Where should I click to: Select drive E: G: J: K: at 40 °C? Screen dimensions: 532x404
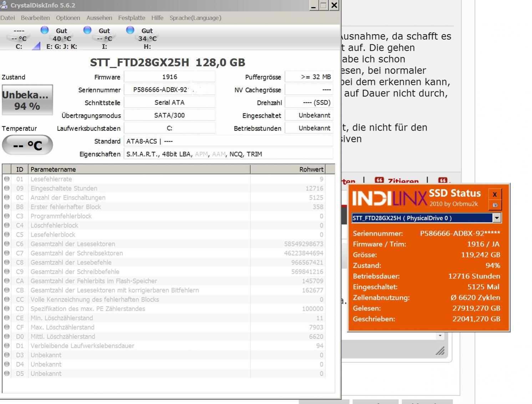coord(62,39)
